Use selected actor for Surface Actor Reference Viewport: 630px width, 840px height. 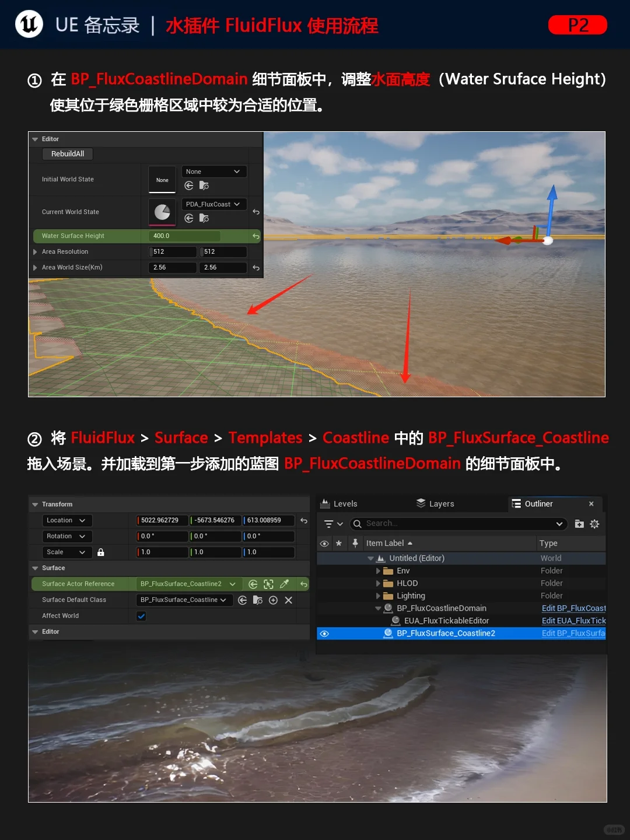tap(253, 584)
